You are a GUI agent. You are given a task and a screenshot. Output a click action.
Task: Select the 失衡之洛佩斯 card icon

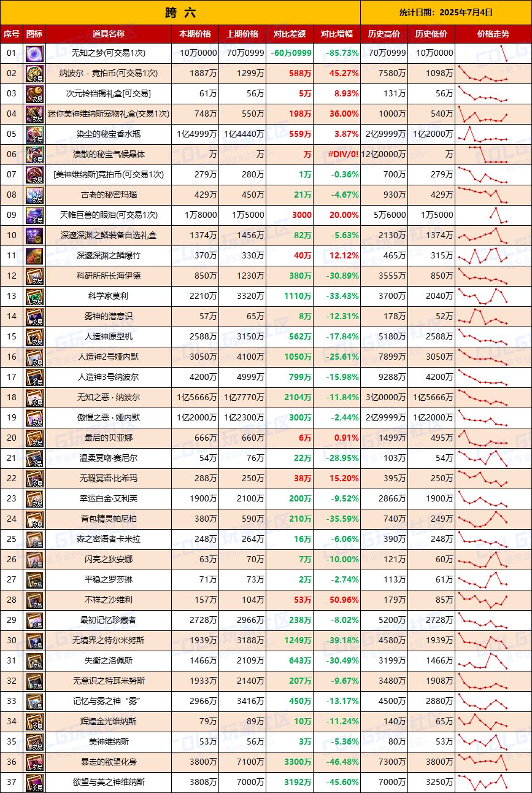click(34, 661)
